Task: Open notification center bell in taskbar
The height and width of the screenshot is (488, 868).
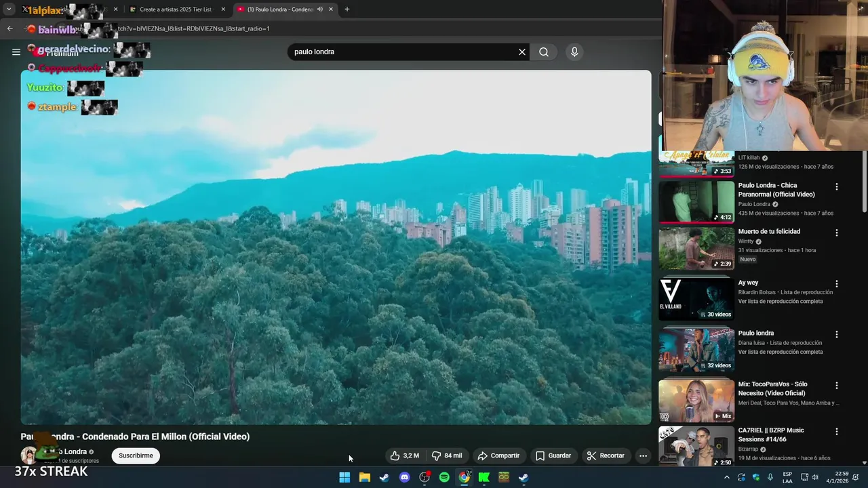Action: pyautogui.click(x=854, y=477)
